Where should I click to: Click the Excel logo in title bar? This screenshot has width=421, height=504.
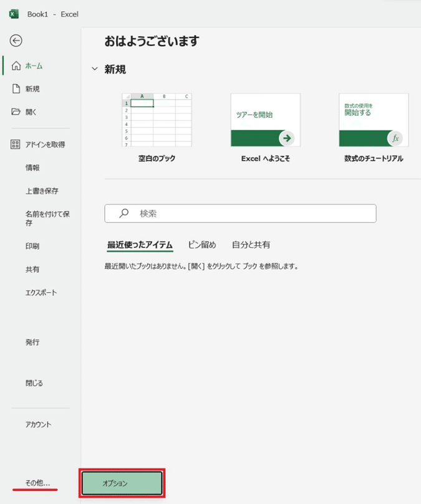14,14
